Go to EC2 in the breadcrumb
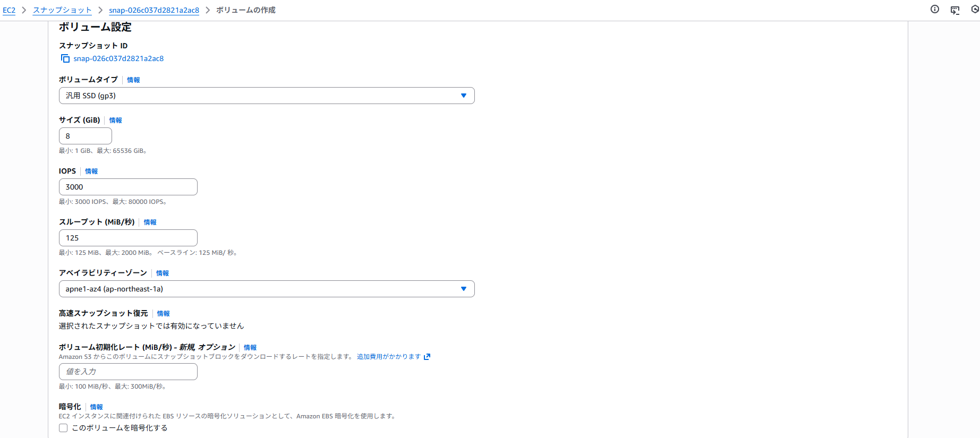980x438 pixels. 9,10
